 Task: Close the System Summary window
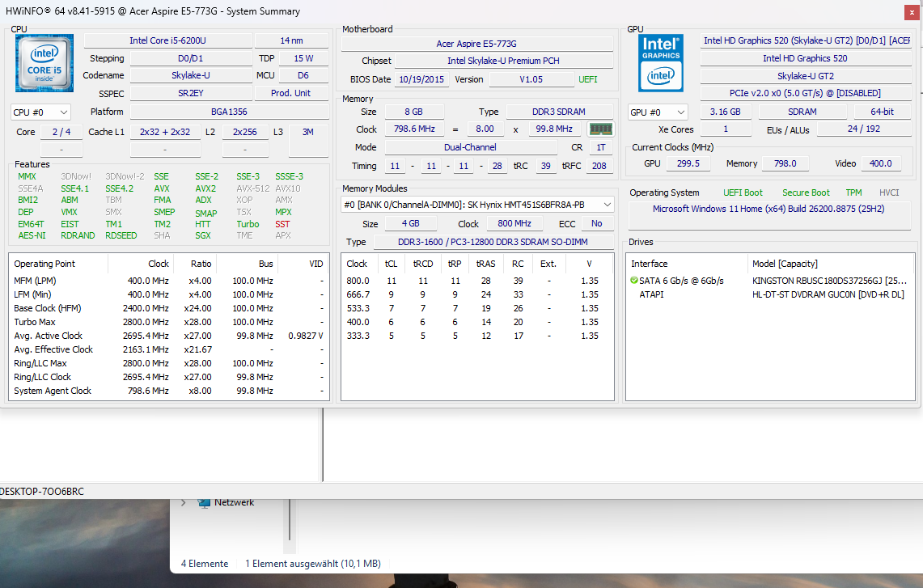click(912, 12)
